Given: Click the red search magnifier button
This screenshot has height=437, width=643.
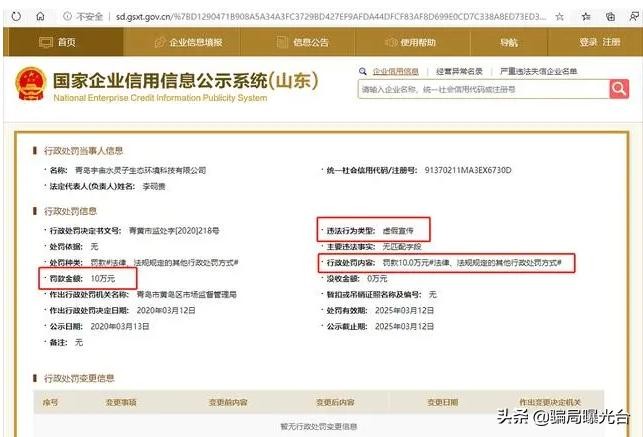Looking at the screenshot, I should tap(618, 89).
